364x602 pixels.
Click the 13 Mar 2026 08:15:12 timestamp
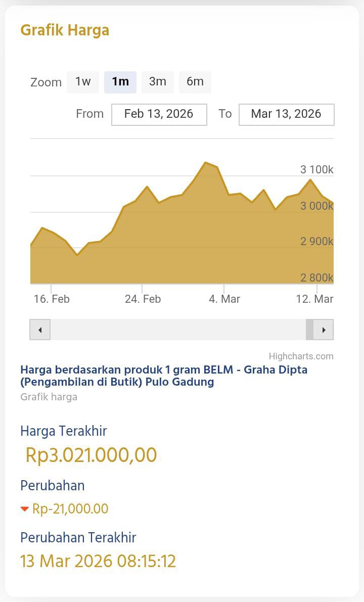tap(98, 562)
